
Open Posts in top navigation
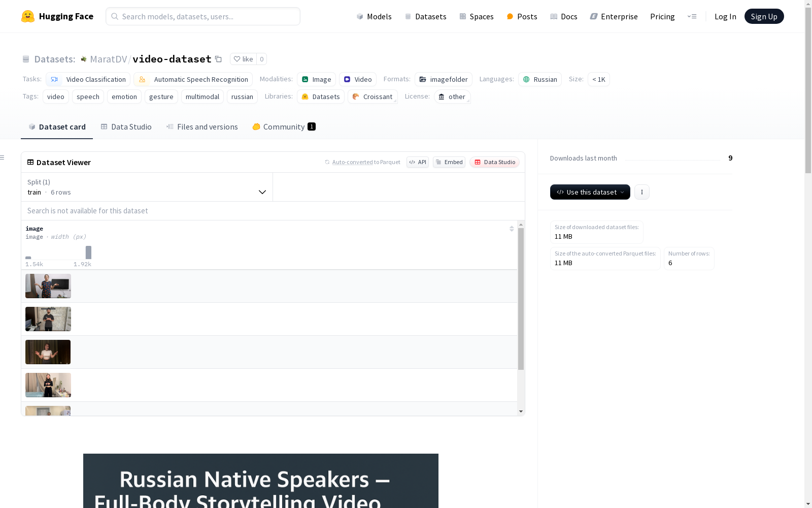522,16
